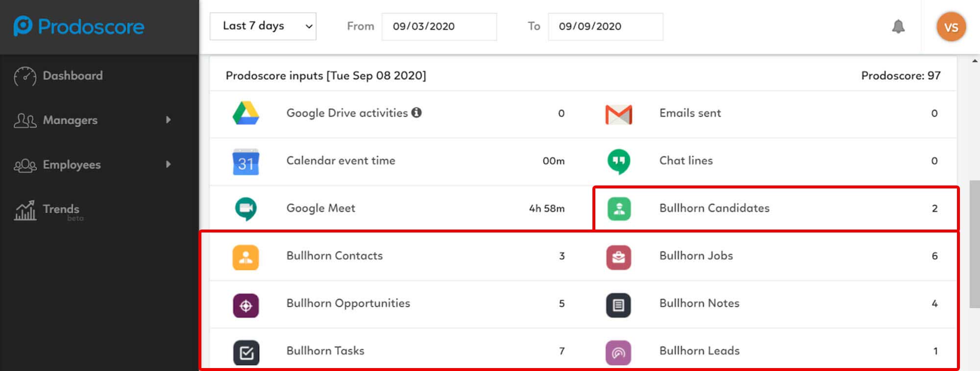Click the vertical scrollbar thumb
This screenshot has height=371, width=980.
975,244
